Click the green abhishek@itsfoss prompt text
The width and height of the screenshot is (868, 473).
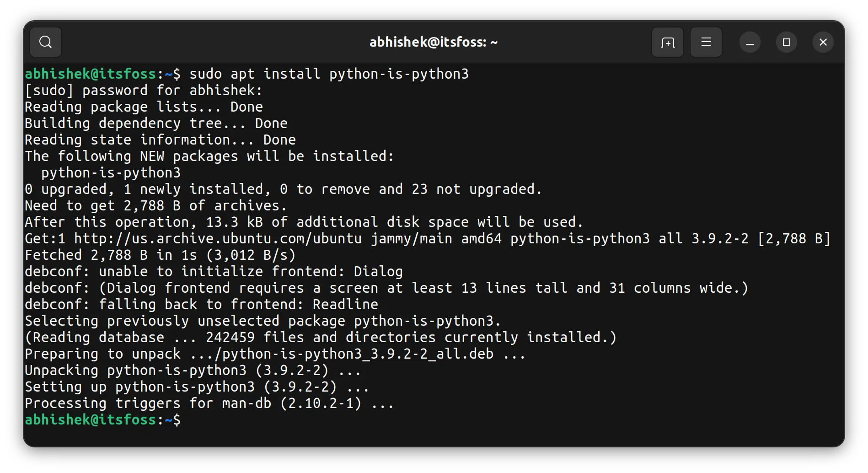tap(90, 73)
